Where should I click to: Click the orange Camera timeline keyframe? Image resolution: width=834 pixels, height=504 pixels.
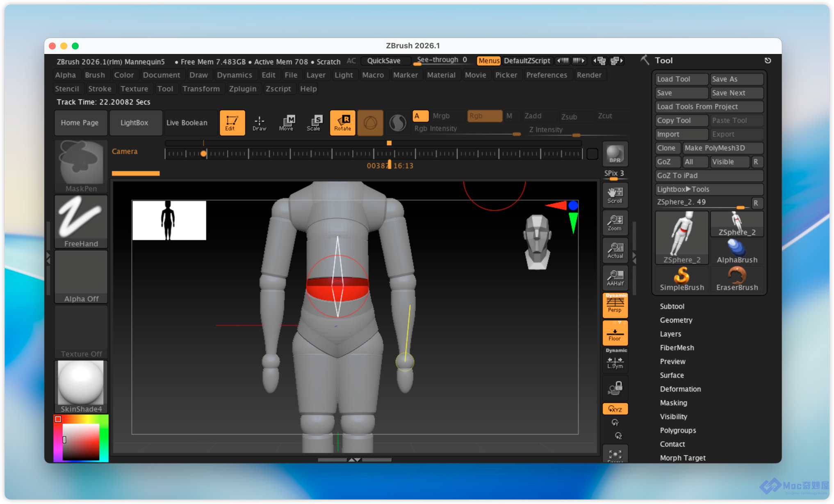pyautogui.click(x=203, y=154)
